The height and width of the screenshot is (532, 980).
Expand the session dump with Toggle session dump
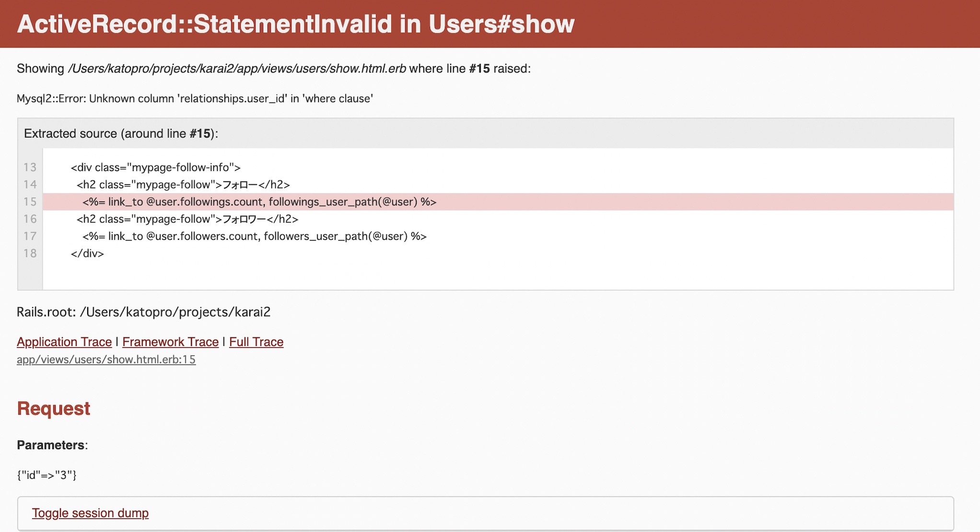pyautogui.click(x=90, y=513)
